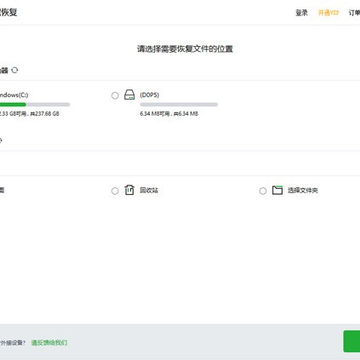Screen dimensions: 360x360
Task: Select the (DOPS) drive radio button
Action: click(115, 96)
